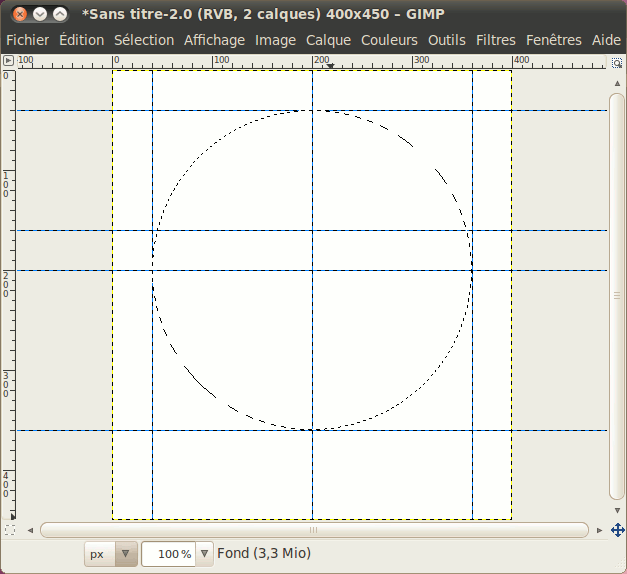
Task: Toggle zoom-on-resize magnifier icon at top right
Action: point(617,62)
